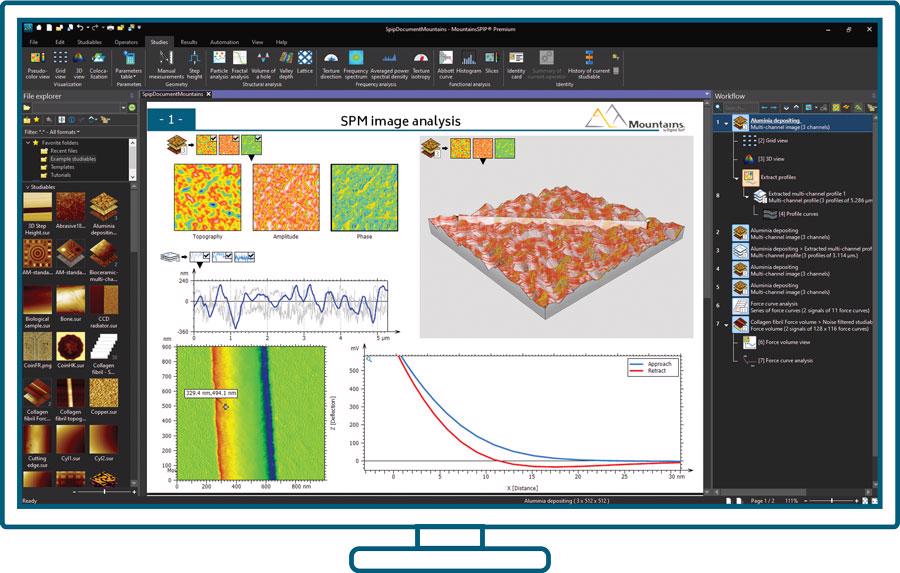Adjust the zoom slider in status bar
Viewport: 900px width, 573px height.
831,501
